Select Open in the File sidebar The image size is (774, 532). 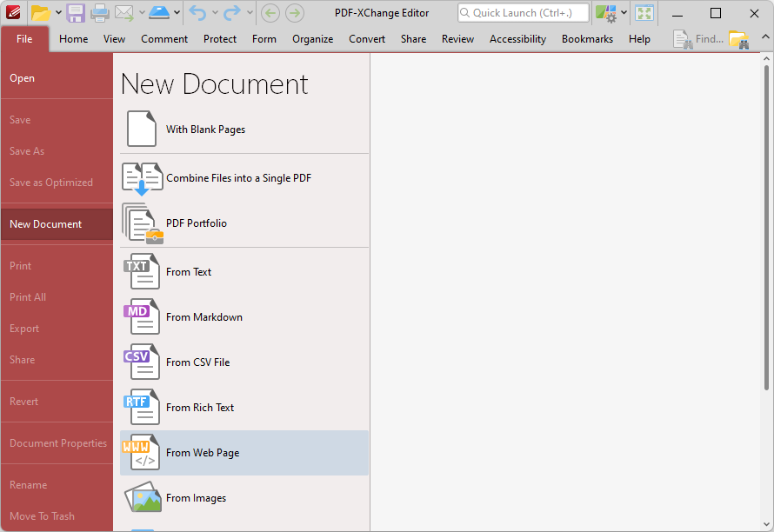[57, 78]
